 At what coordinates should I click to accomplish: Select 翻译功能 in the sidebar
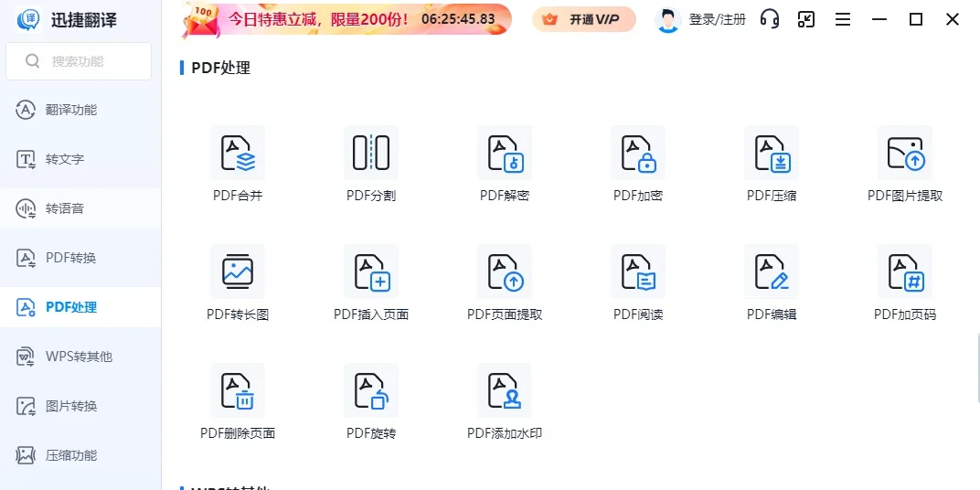coord(80,110)
